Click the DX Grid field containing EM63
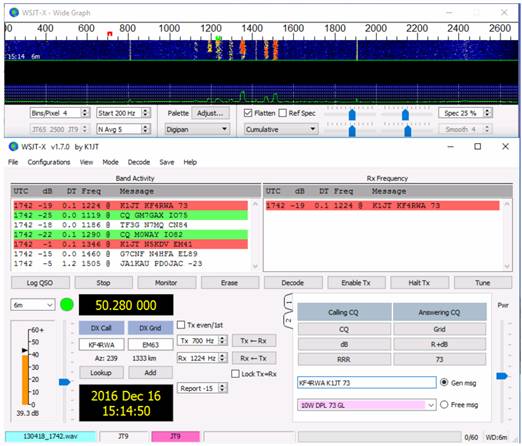 (x=151, y=345)
